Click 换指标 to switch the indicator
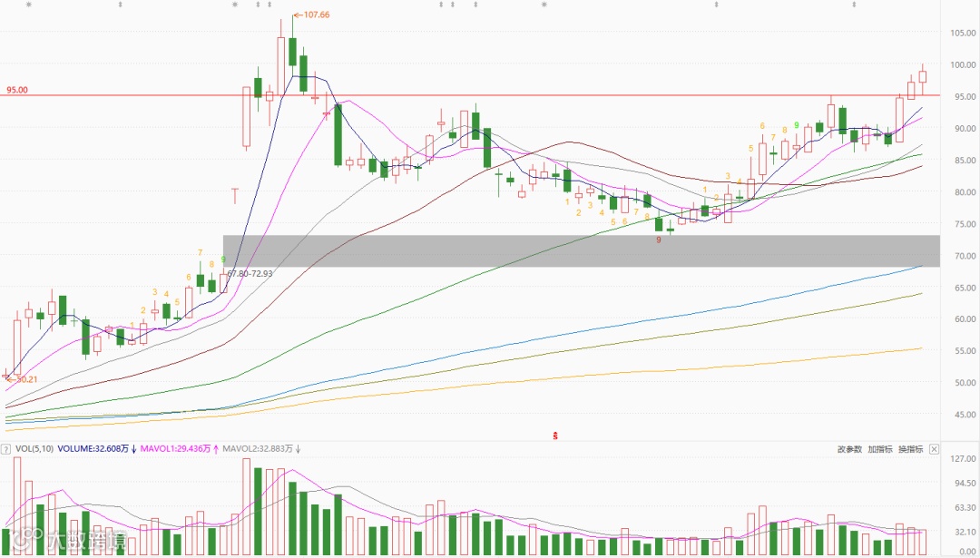Viewport: 980px width, 558px height. [x=911, y=449]
